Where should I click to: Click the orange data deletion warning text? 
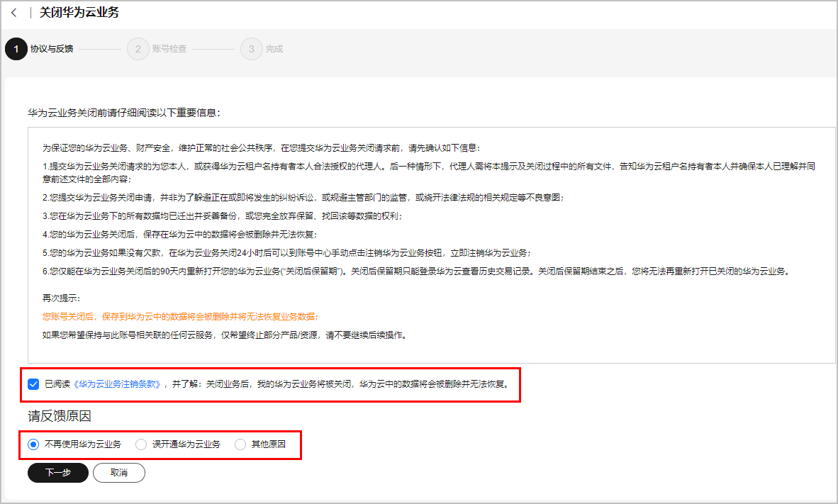click(x=181, y=317)
